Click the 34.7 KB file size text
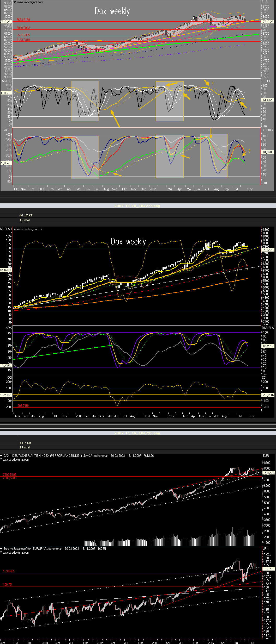 coord(25,443)
